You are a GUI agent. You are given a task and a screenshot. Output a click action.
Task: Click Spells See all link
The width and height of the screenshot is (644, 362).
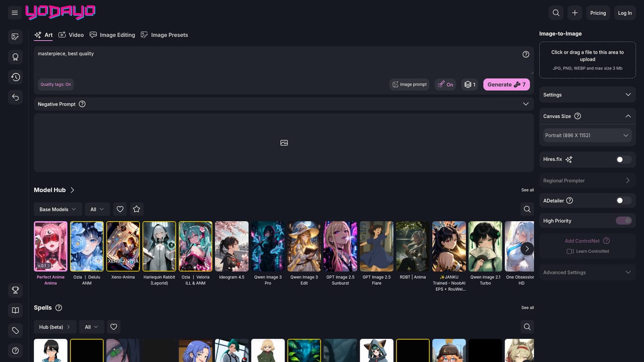pyautogui.click(x=527, y=308)
